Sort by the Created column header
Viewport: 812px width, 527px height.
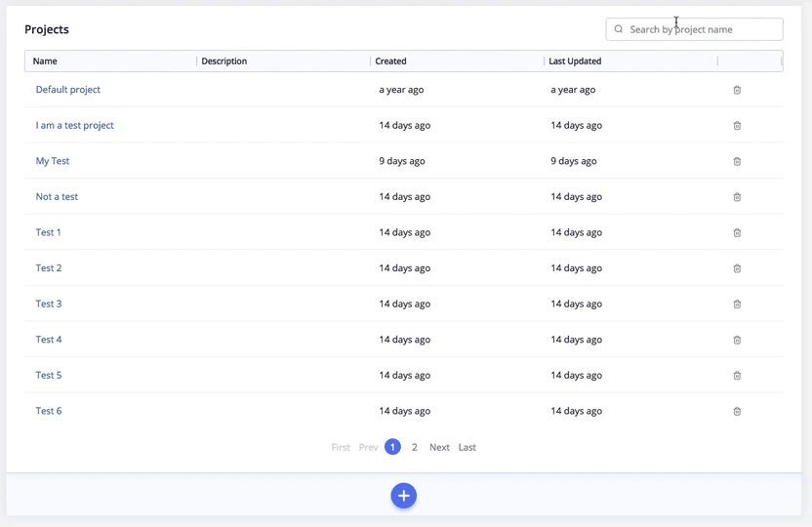pyautogui.click(x=390, y=61)
